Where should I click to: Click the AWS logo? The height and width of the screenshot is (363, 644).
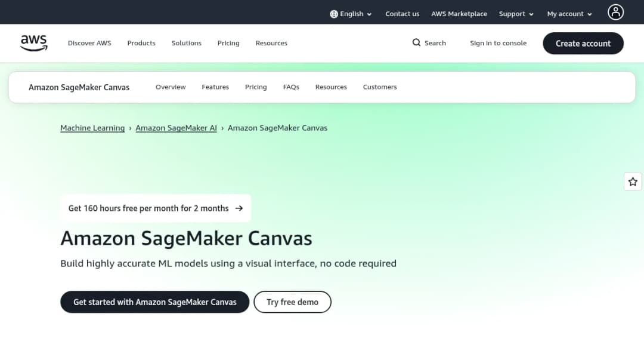(x=33, y=43)
